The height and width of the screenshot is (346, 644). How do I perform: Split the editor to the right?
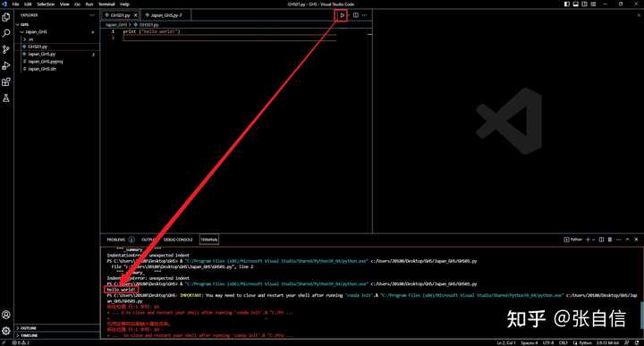[x=356, y=15]
